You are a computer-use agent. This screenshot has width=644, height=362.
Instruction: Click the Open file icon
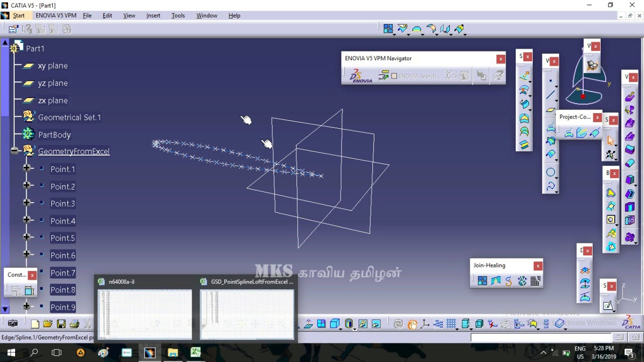coord(48,324)
